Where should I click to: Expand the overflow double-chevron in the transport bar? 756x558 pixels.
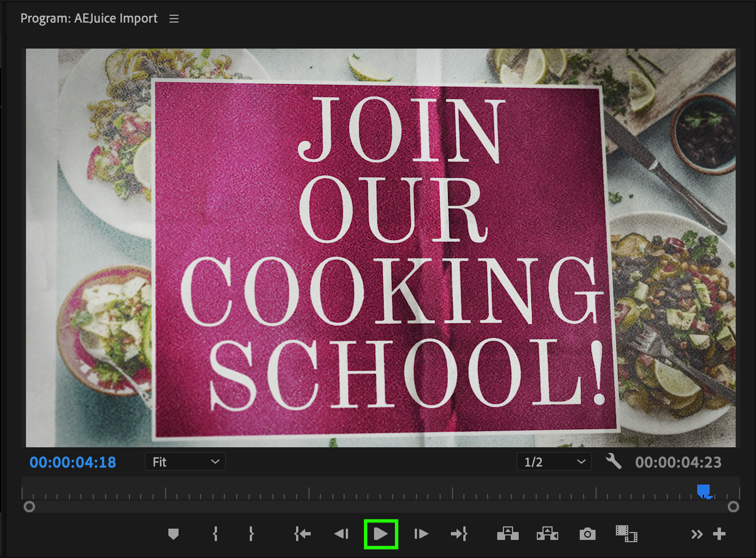(x=697, y=534)
